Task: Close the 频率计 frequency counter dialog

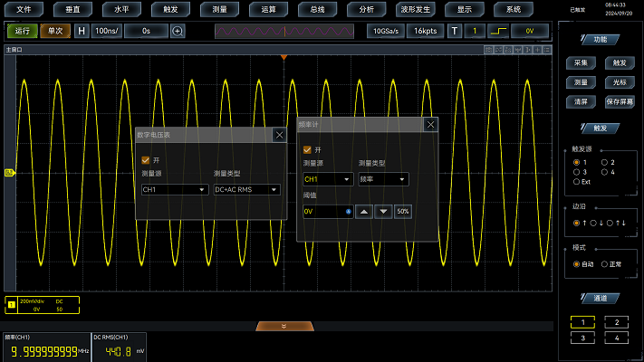Action: coord(430,125)
